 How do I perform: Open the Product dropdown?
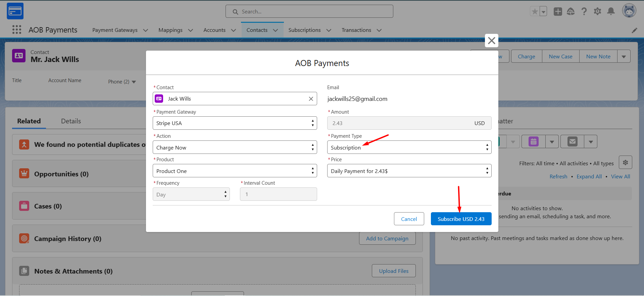coord(235,171)
